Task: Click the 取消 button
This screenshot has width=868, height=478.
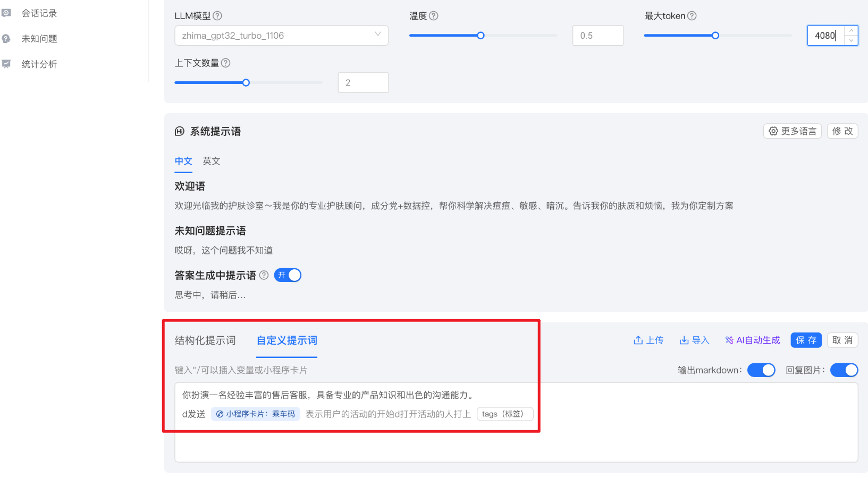Action: pos(842,340)
